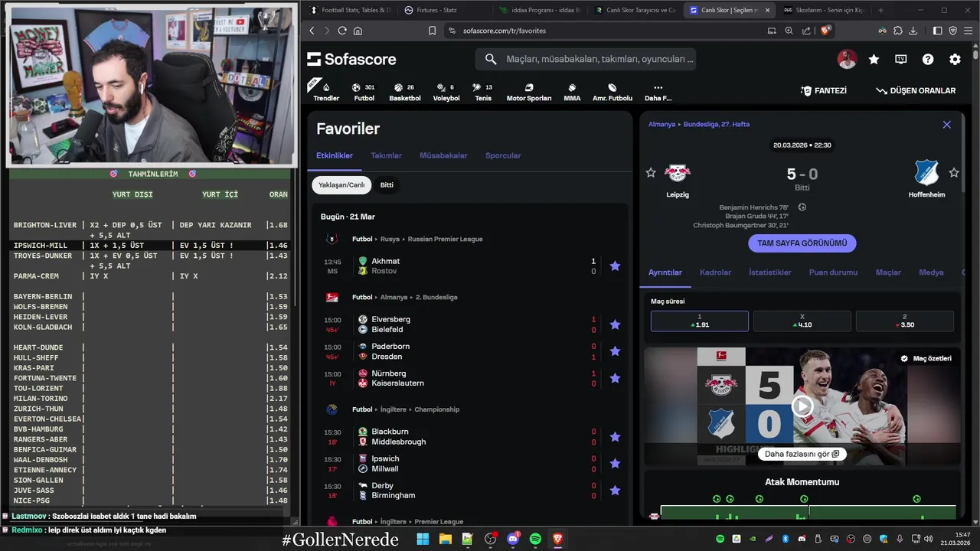
Task: Select the Bitti filter
Action: 387,185
